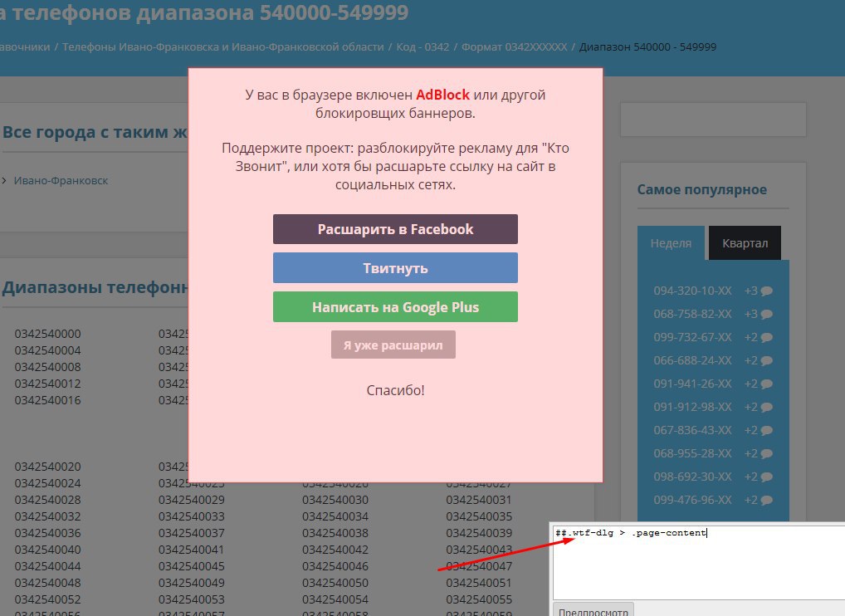
Task: Open phone number 0342540054
Action: 335,600
